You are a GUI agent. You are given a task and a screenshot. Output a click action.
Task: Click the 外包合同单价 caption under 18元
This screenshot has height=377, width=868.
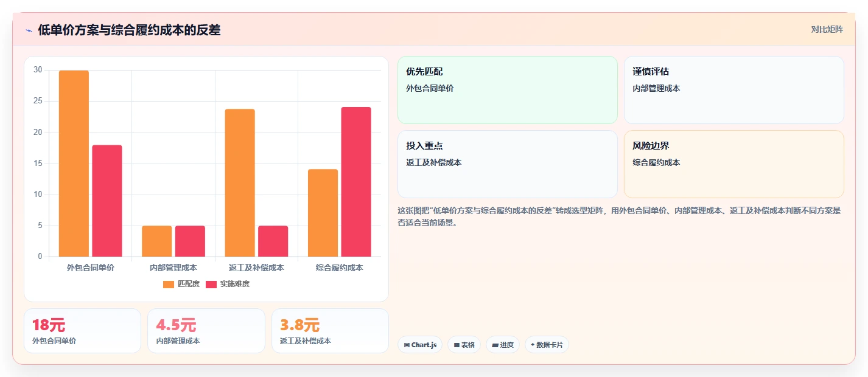pyautogui.click(x=54, y=341)
